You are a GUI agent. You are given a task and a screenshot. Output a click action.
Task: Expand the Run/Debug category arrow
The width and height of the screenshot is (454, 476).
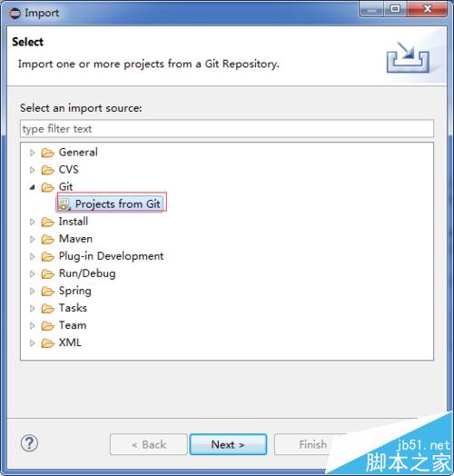(32, 273)
